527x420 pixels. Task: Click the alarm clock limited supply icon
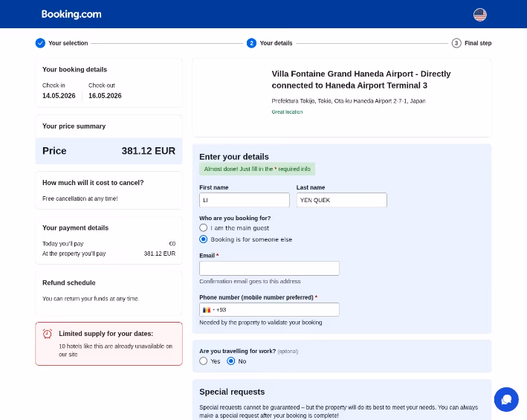[x=48, y=334]
